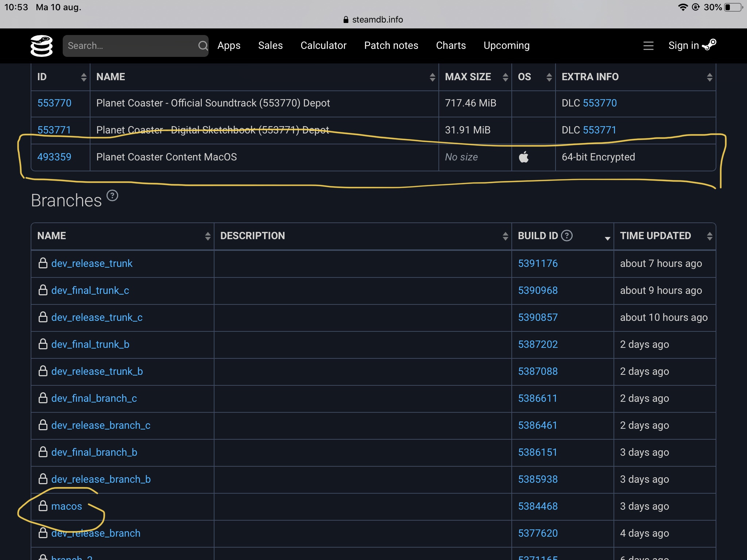Click the Steam logo next to Sign in
This screenshot has width=747, height=560.
[x=709, y=45]
